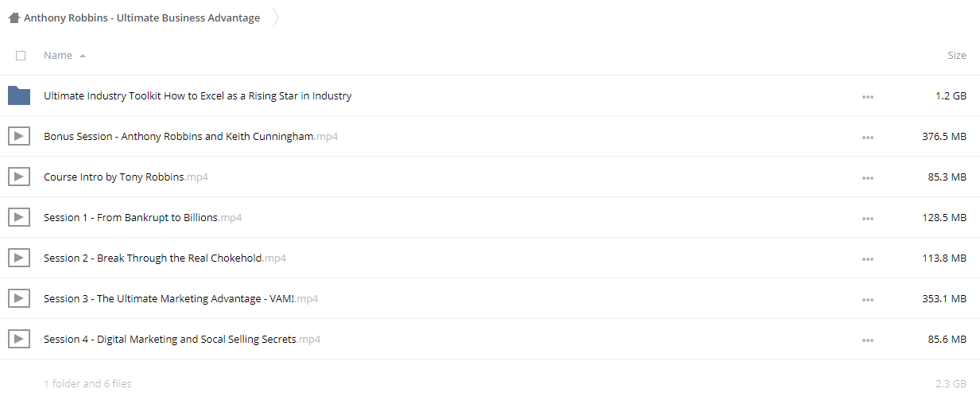Open Session 1 - From Bankrupt to Billions
The height and width of the screenshot is (412, 980).
pyautogui.click(x=142, y=217)
